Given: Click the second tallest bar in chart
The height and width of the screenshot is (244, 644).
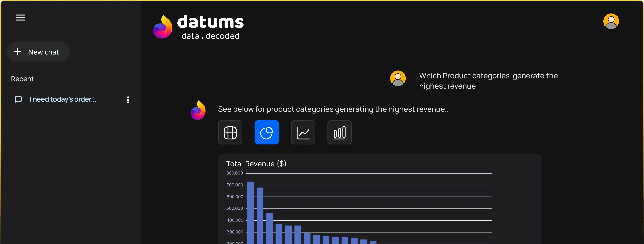Looking at the screenshot, I should 260,215.
